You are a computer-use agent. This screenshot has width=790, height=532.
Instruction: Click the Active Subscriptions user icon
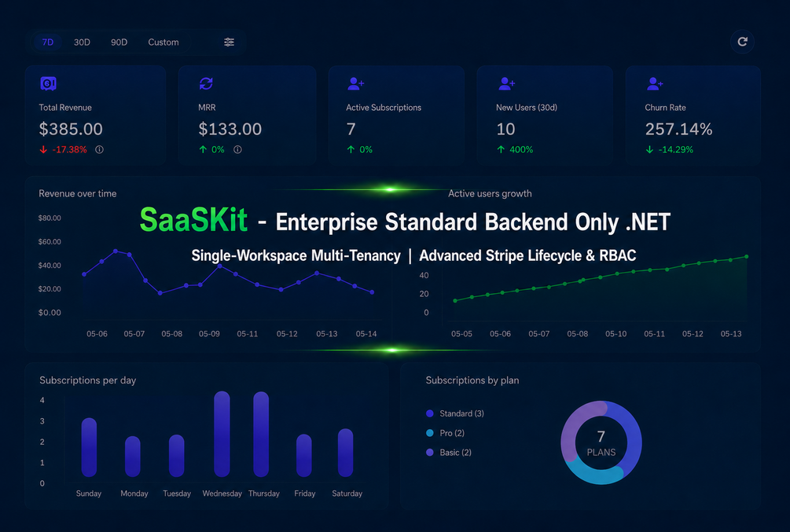tap(356, 83)
